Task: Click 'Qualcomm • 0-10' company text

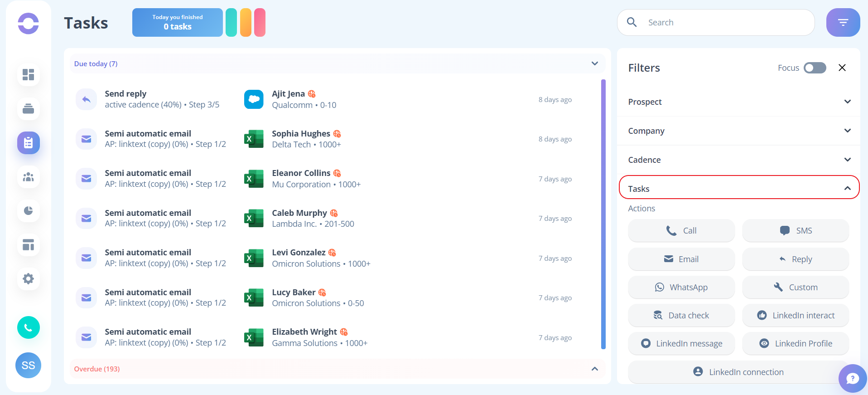Action: (x=304, y=105)
